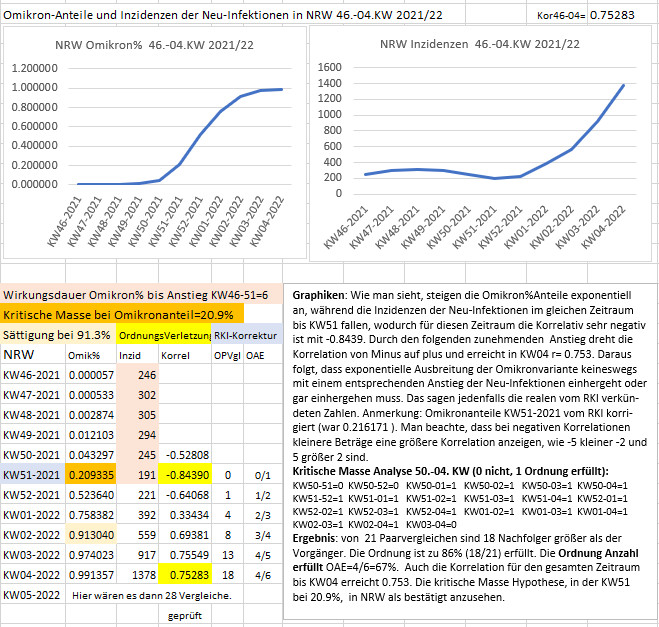Click the 'Omik%' column header
This screenshot has height=627, width=659.
click(91, 355)
